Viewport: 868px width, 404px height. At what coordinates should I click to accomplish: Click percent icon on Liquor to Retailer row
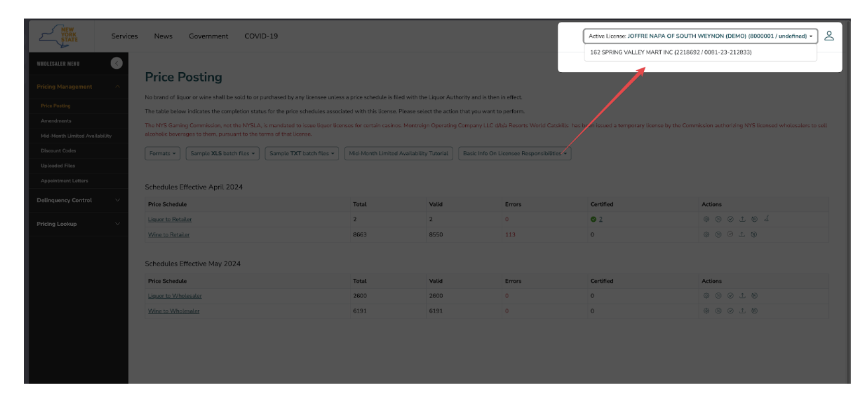tap(718, 219)
